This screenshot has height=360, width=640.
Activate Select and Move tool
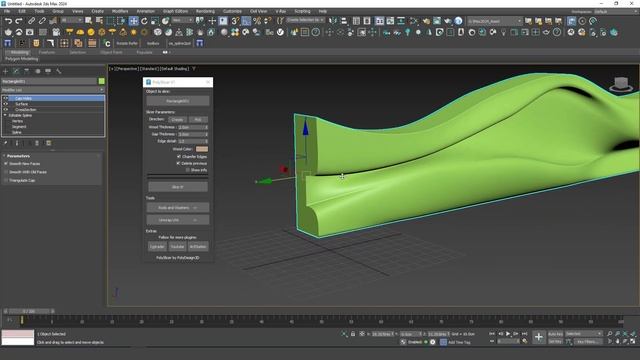pos(133,21)
